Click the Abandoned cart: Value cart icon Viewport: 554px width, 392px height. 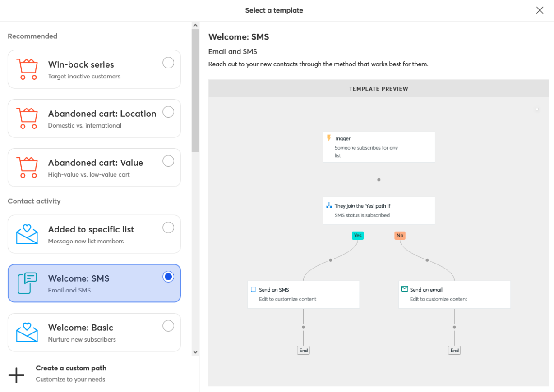click(27, 167)
